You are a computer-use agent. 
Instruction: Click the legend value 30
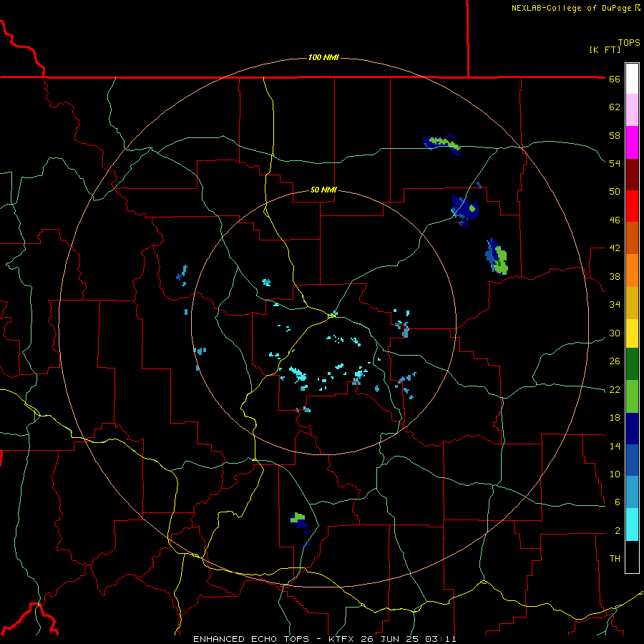coord(615,333)
